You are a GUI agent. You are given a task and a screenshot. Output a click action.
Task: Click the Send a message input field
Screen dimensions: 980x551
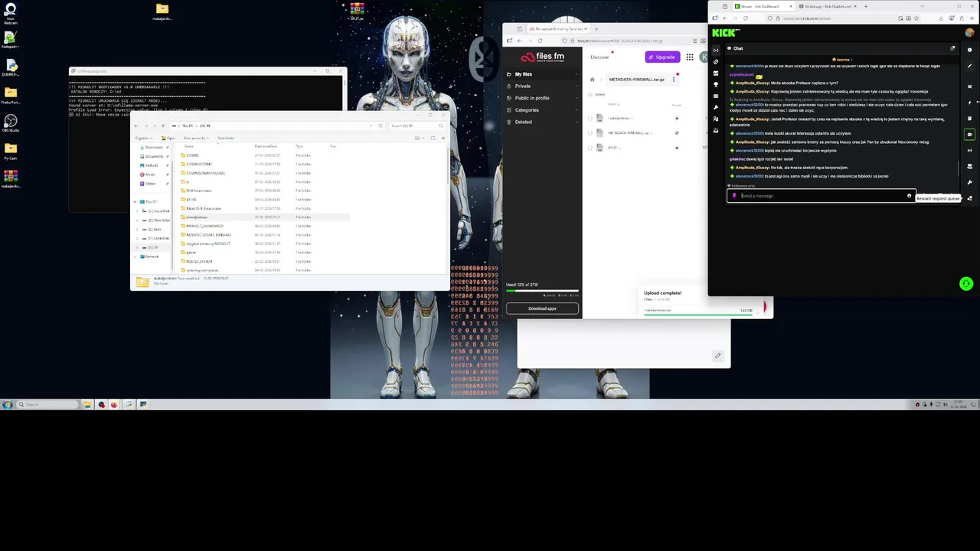(x=822, y=196)
